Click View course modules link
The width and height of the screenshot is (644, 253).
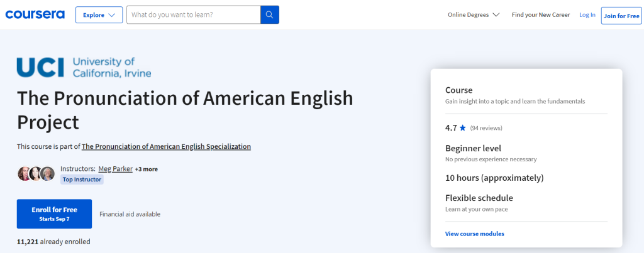coord(475,234)
